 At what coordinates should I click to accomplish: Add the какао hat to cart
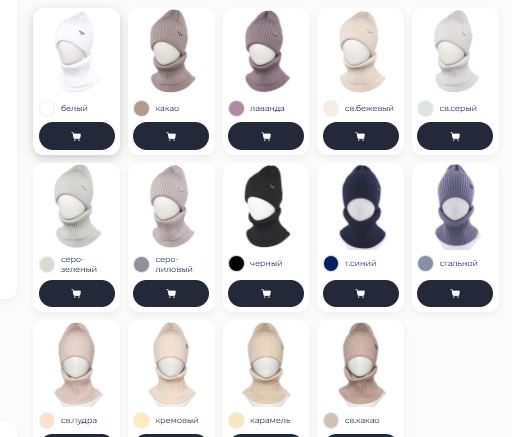171,136
